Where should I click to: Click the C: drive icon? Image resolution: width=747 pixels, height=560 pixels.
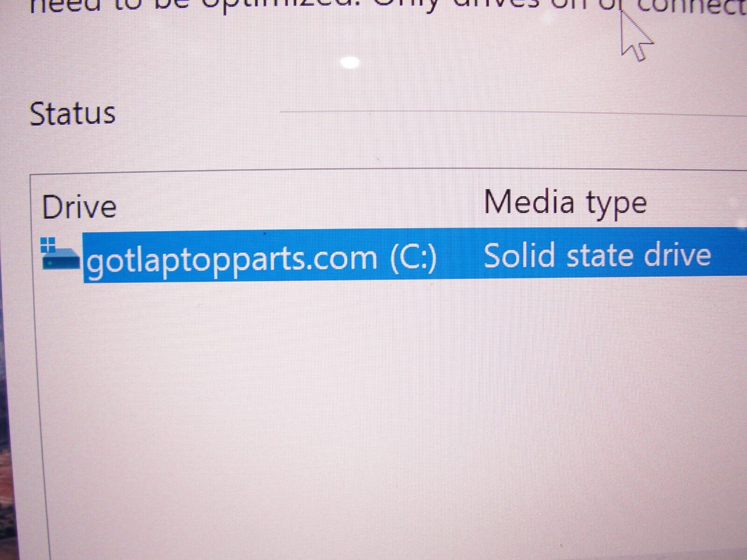61,254
